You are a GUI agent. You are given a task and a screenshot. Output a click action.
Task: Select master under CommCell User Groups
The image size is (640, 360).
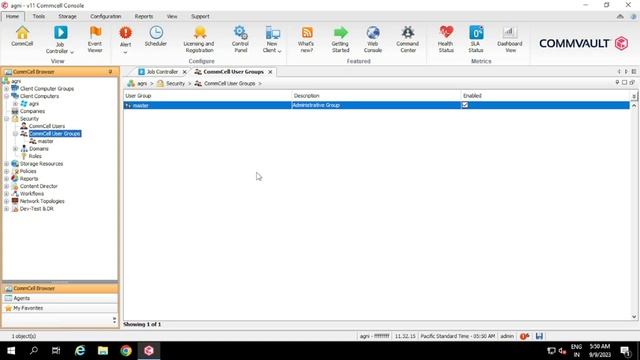pos(41,141)
